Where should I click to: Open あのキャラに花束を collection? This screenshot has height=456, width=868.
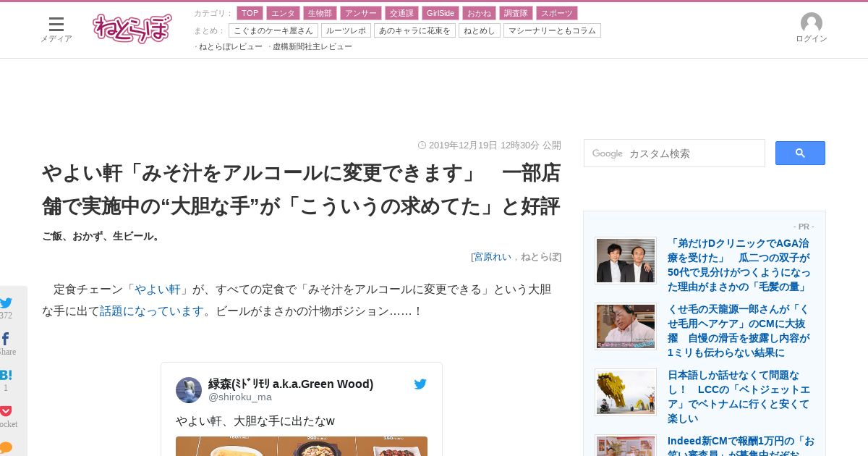click(414, 30)
